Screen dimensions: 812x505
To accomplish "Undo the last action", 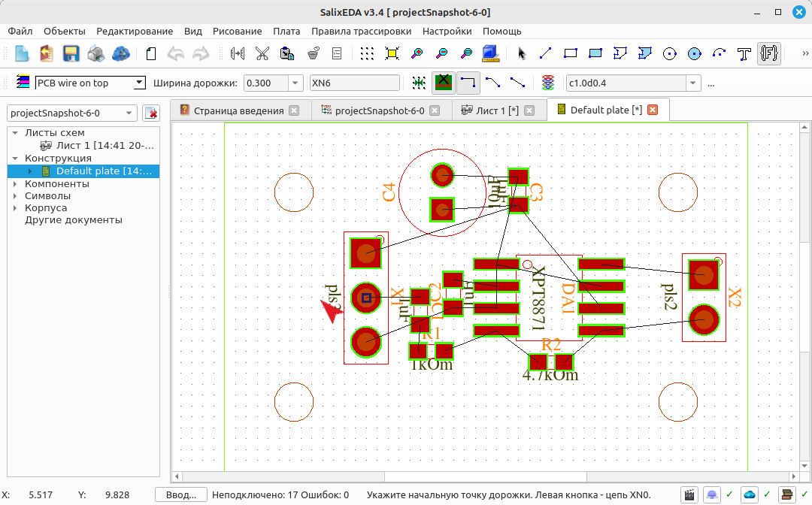I will [176, 53].
